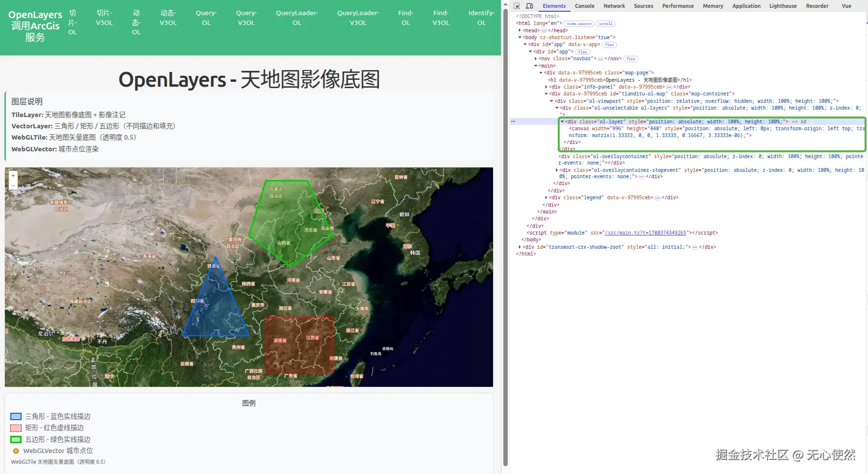Image resolution: width=868 pixels, height=474 pixels.
Task: Expand the head element node
Action: (520, 30)
